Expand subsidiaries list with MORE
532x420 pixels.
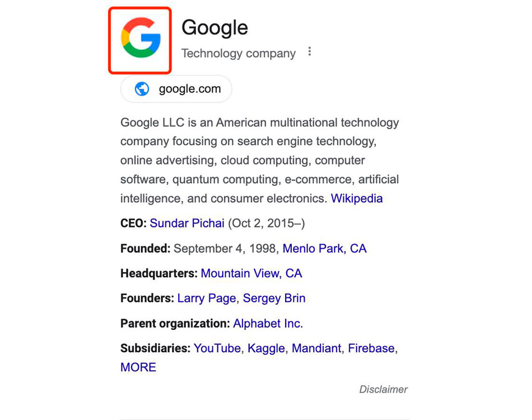tap(138, 367)
